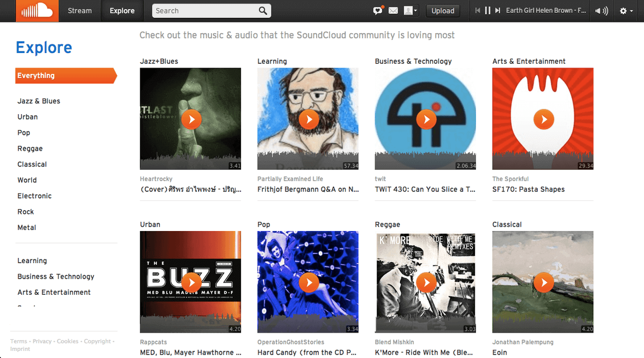
Task: Click the Earth Girl Helen Brown track title
Action: coord(546,11)
